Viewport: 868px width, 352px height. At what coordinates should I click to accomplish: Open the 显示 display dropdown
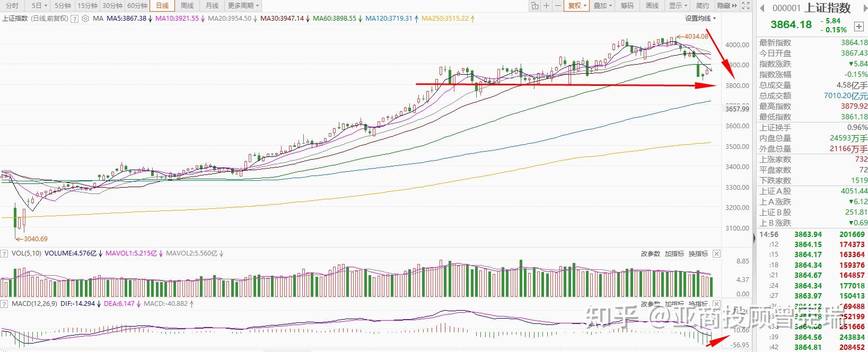678,6
